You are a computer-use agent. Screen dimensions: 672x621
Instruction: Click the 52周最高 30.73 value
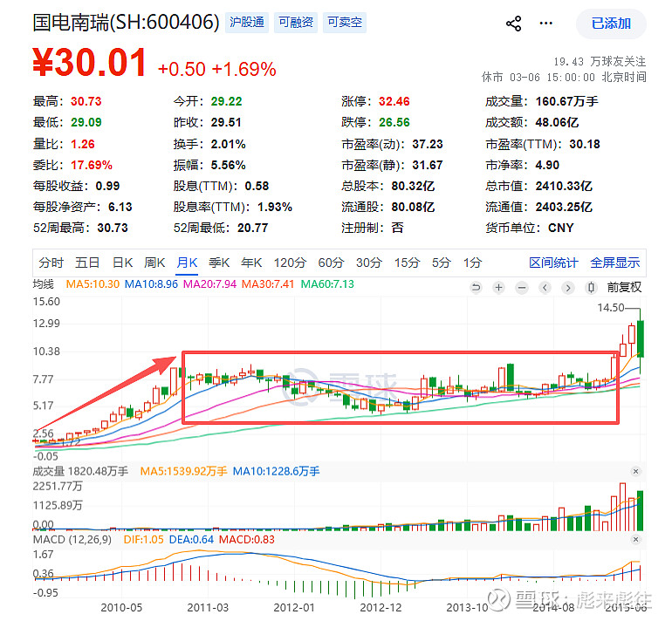click(x=113, y=228)
